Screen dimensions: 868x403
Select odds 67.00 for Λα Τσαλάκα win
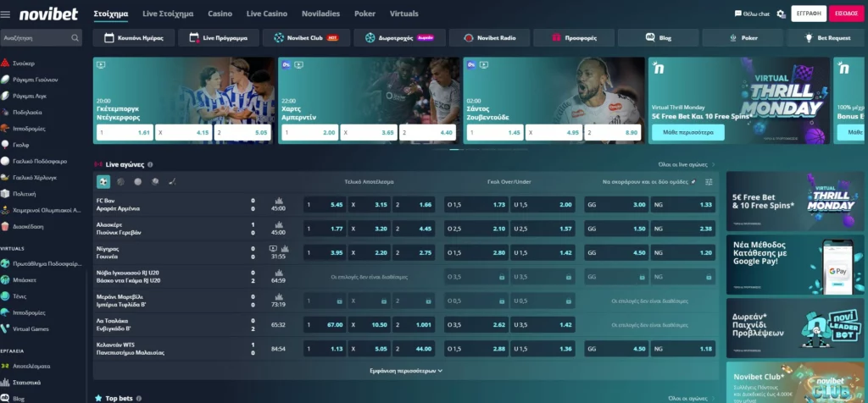pyautogui.click(x=325, y=325)
